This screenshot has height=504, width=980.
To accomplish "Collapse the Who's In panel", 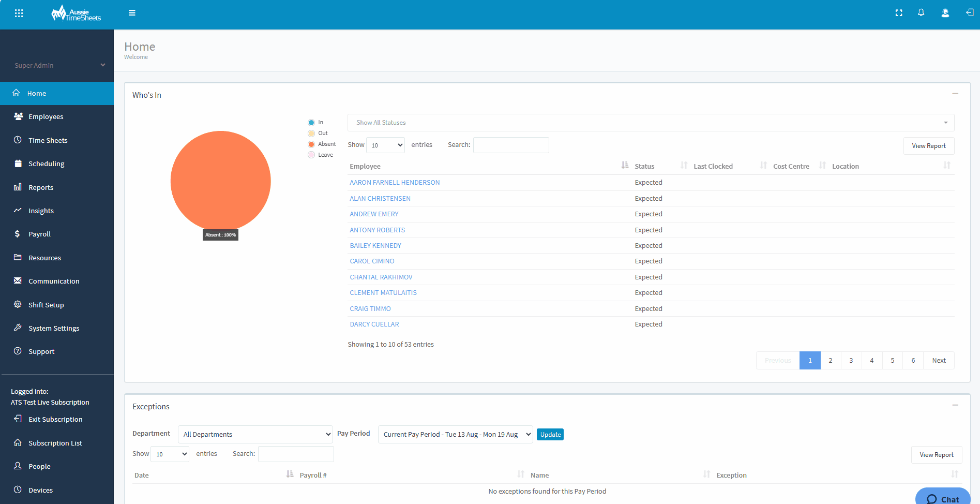I will click(955, 94).
